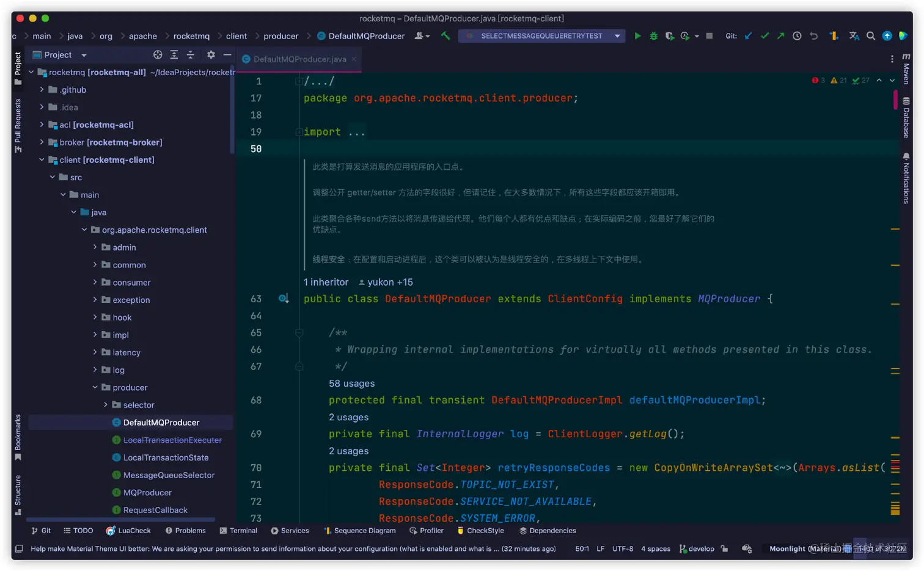Click the inheritor gutter icon on line 63
The width and height of the screenshot is (924, 571).
click(x=284, y=299)
